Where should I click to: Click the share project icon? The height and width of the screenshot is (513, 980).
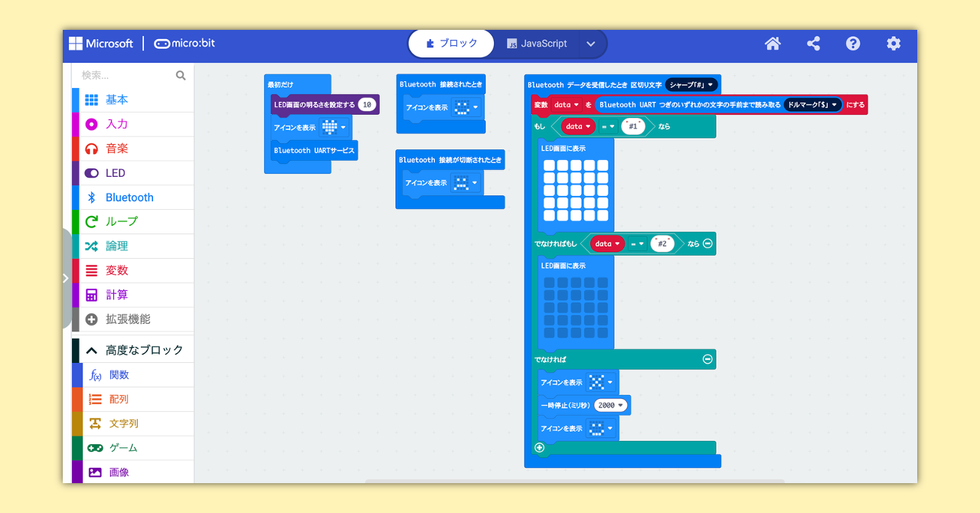[x=812, y=44]
